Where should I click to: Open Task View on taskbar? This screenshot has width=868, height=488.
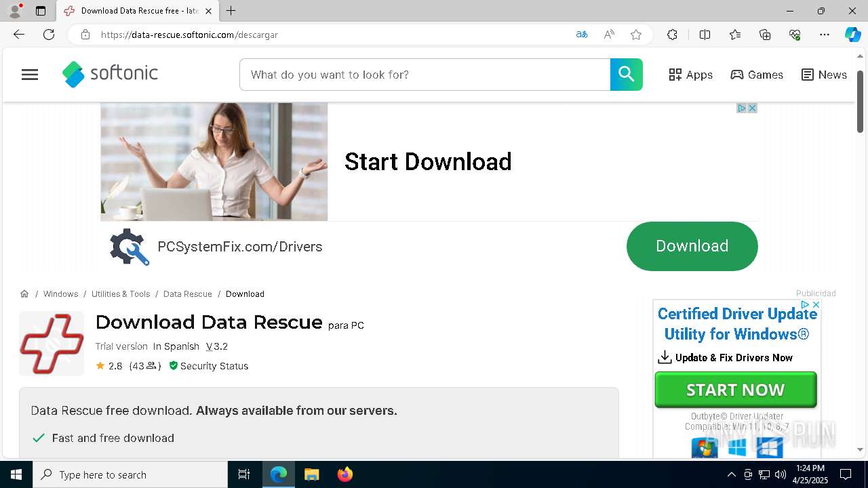click(244, 474)
